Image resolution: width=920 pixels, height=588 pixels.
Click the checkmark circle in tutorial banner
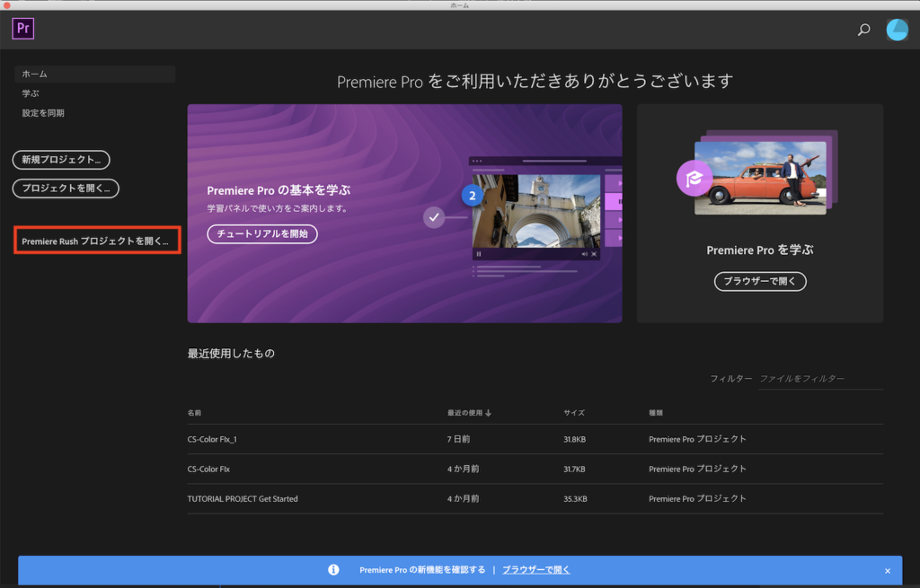pos(434,216)
